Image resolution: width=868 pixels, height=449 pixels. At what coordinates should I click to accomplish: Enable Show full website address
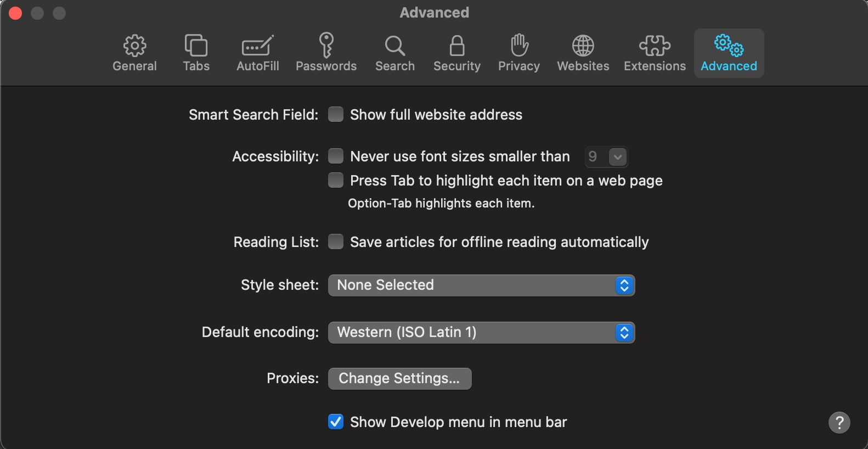(x=336, y=114)
